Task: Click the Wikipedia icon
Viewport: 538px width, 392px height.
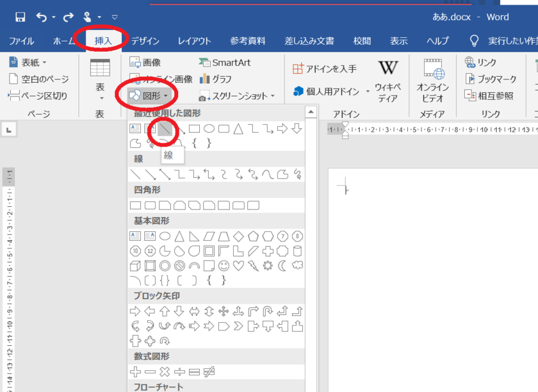Action: coord(387,69)
